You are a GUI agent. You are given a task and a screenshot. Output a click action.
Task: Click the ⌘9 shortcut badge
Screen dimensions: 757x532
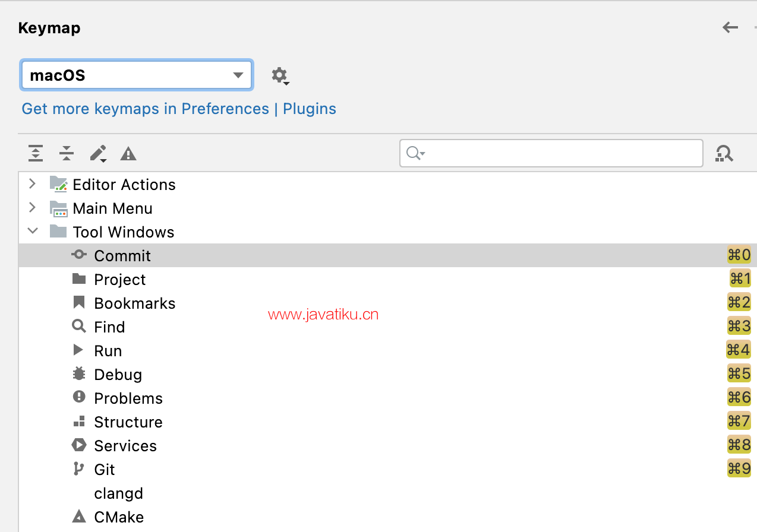(x=739, y=468)
